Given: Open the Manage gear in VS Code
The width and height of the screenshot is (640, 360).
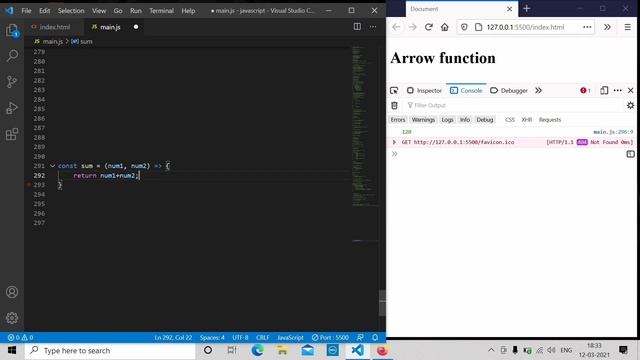Looking at the screenshot, I should point(12,318).
